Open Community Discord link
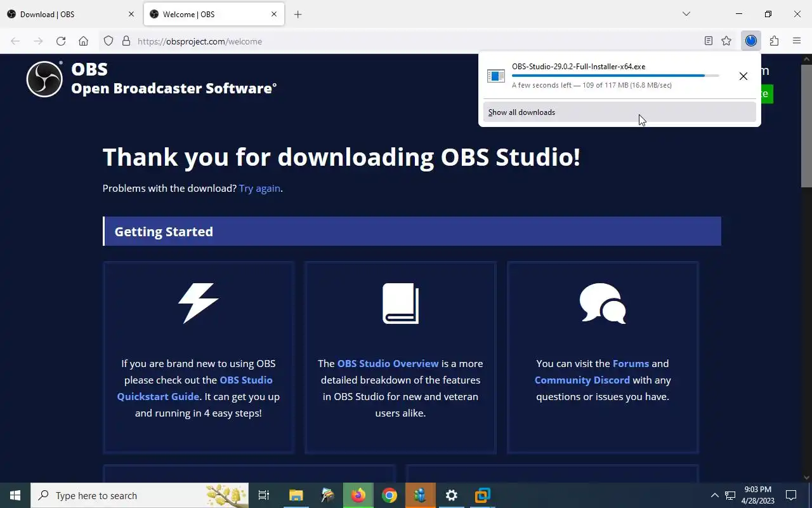 [x=582, y=380]
